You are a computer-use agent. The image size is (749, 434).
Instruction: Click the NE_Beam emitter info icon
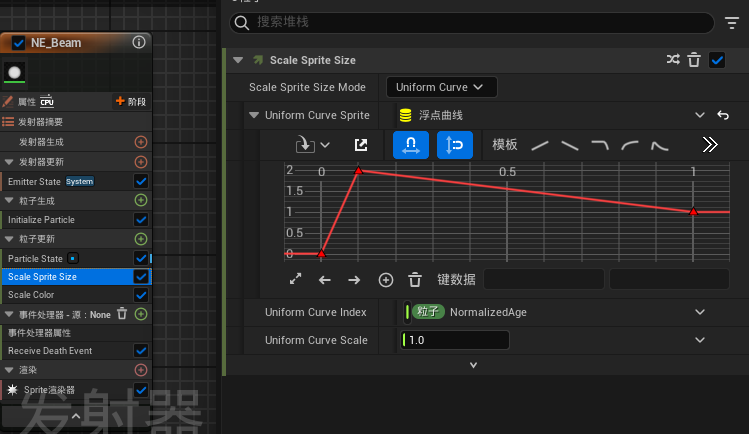[x=139, y=42]
